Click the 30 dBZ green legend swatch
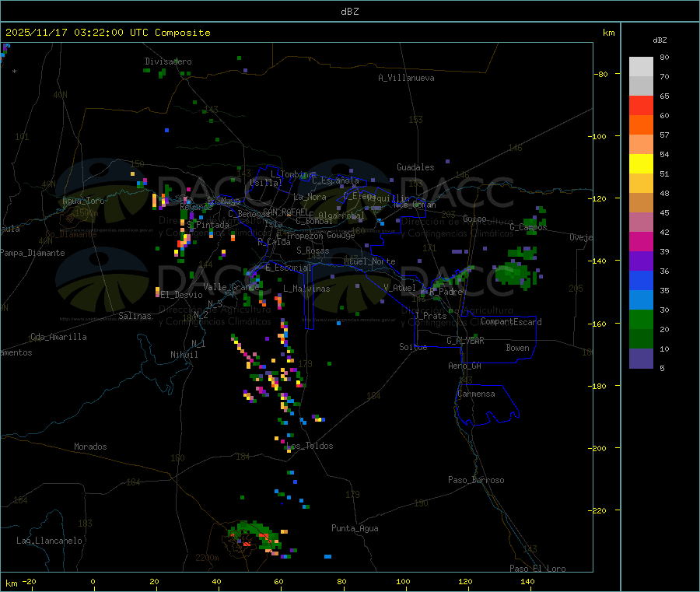This screenshot has width=700, height=592. click(641, 319)
